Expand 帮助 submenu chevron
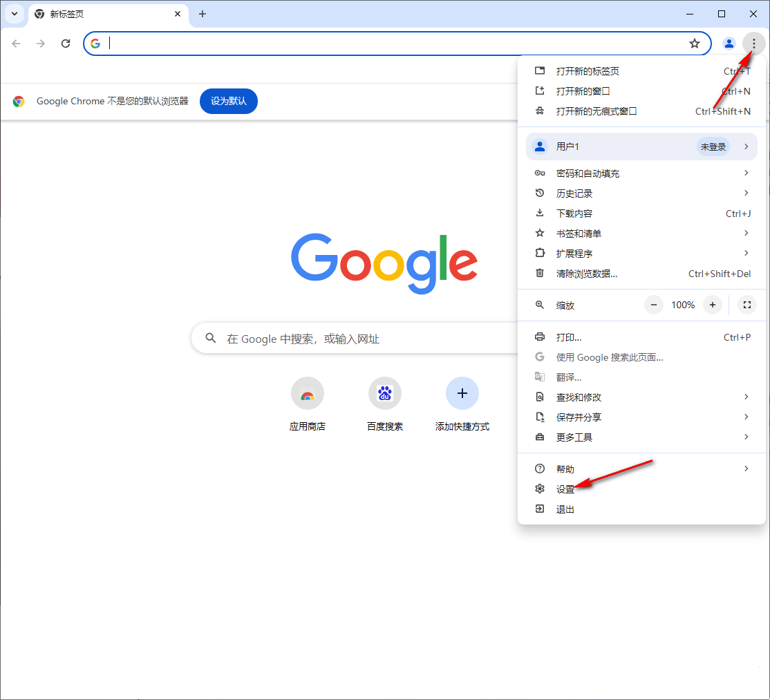Viewport: 770px width, 700px height. tap(746, 469)
